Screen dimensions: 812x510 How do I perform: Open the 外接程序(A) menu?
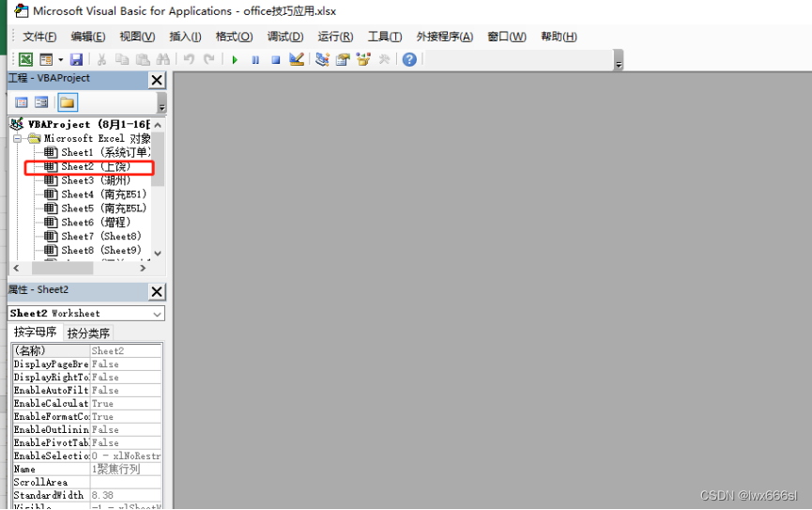click(x=445, y=37)
